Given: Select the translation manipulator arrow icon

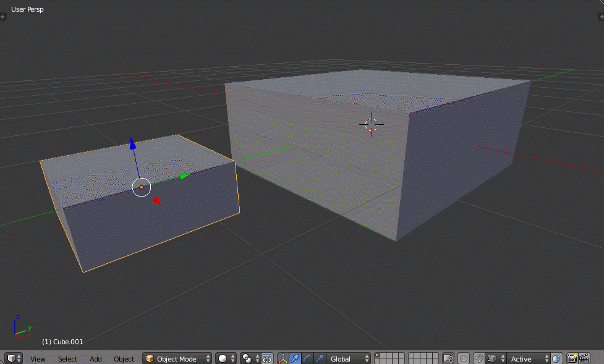Looking at the screenshot, I should (294, 358).
